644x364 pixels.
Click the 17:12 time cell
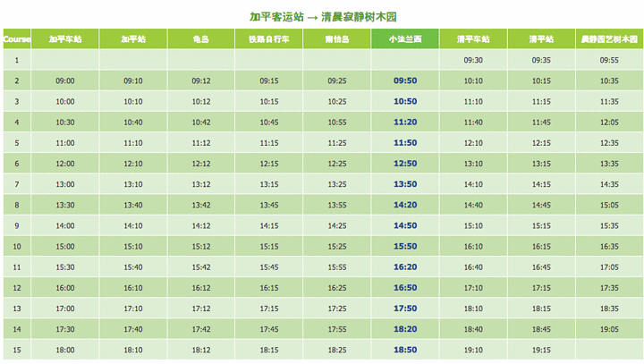click(201, 309)
